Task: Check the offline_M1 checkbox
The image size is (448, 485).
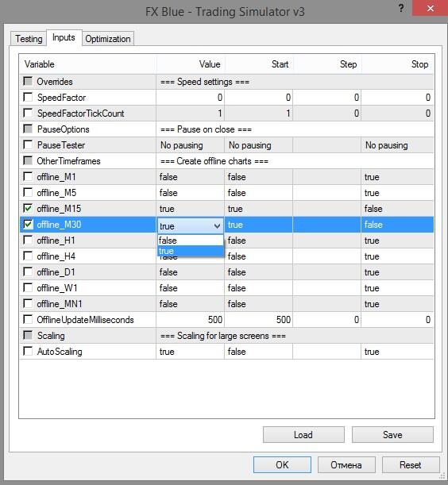Action: (x=28, y=177)
